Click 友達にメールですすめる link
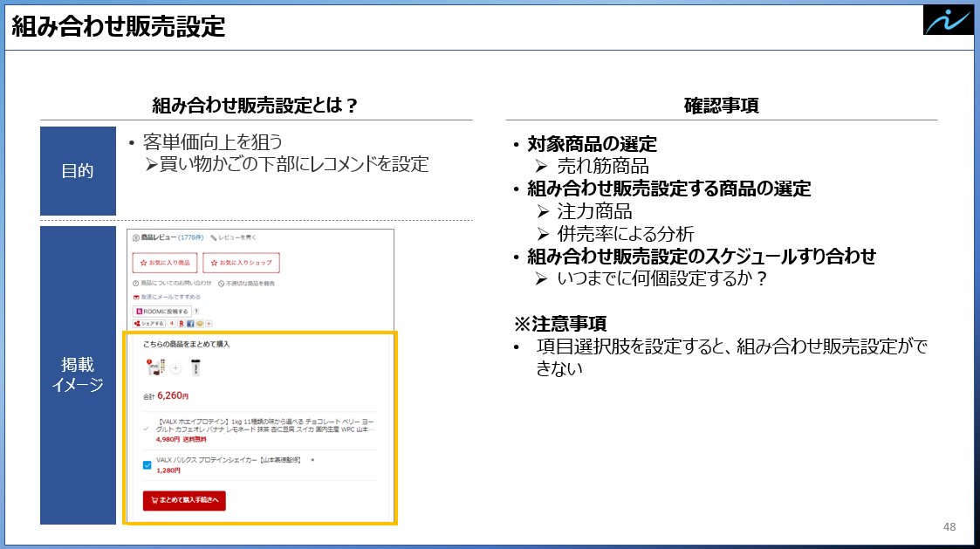The height and width of the screenshot is (549, 980). coord(167,297)
